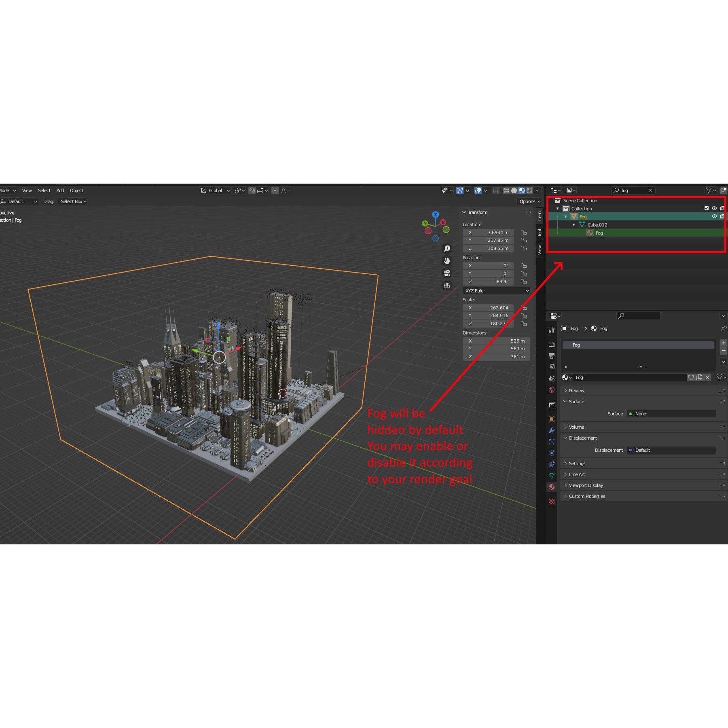The image size is (728, 728).
Task: Open the Global transform orientation dropdown
Action: pyautogui.click(x=215, y=190)
